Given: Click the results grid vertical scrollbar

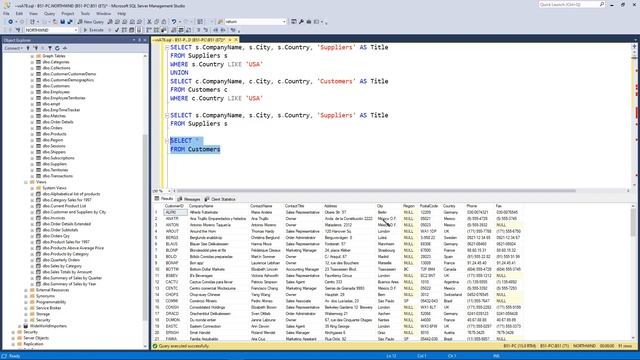Looking at the screenshot, I should (x=633, y=222).
